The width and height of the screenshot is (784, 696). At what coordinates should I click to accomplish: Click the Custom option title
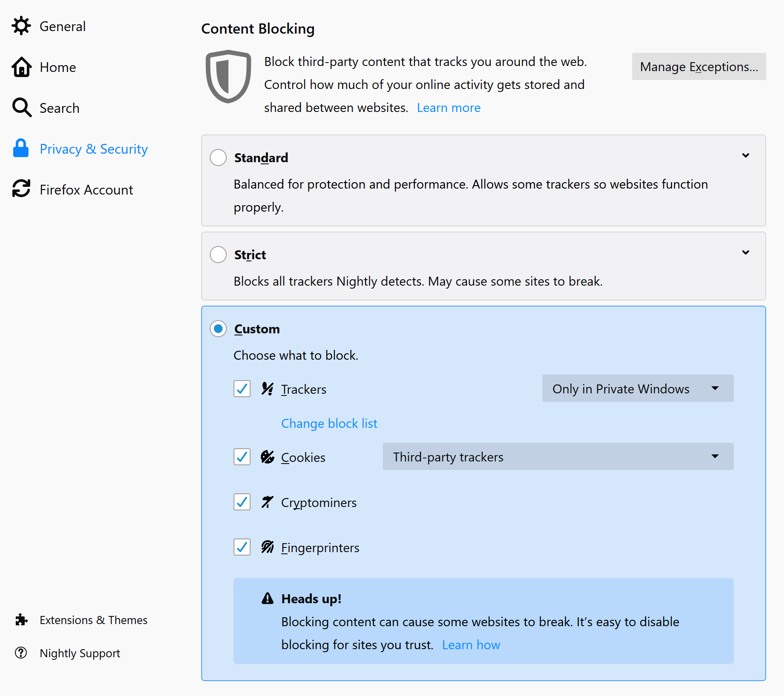(257, 329)
